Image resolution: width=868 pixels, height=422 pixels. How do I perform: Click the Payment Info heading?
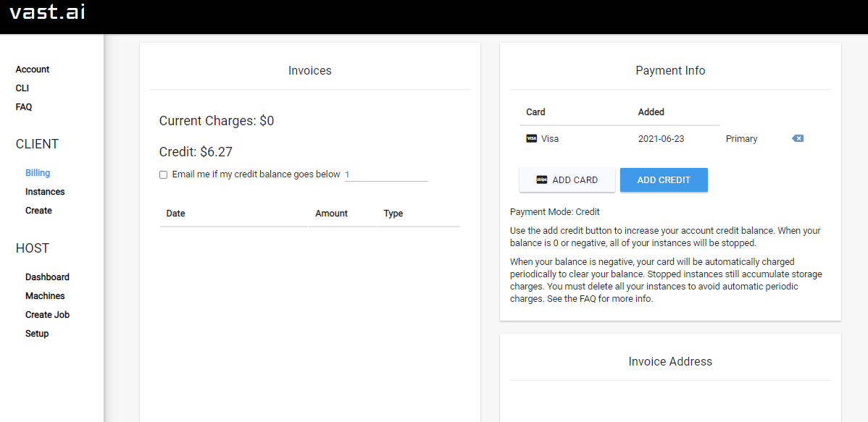coord(670,70)
